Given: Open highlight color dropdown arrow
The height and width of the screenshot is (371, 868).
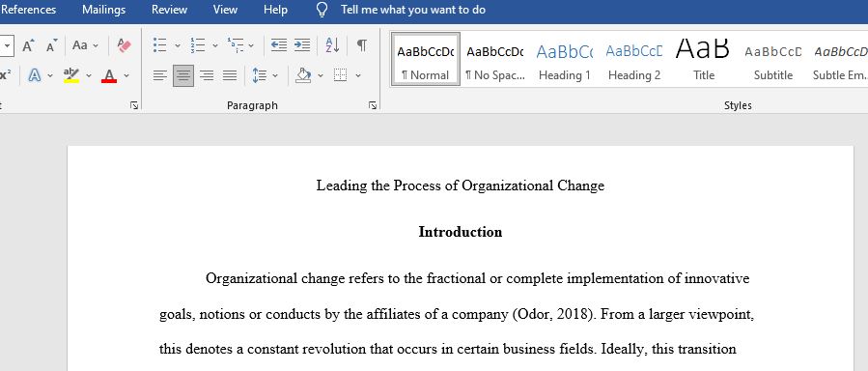Looking at the screenshot, I should click(x=89, y=76).
